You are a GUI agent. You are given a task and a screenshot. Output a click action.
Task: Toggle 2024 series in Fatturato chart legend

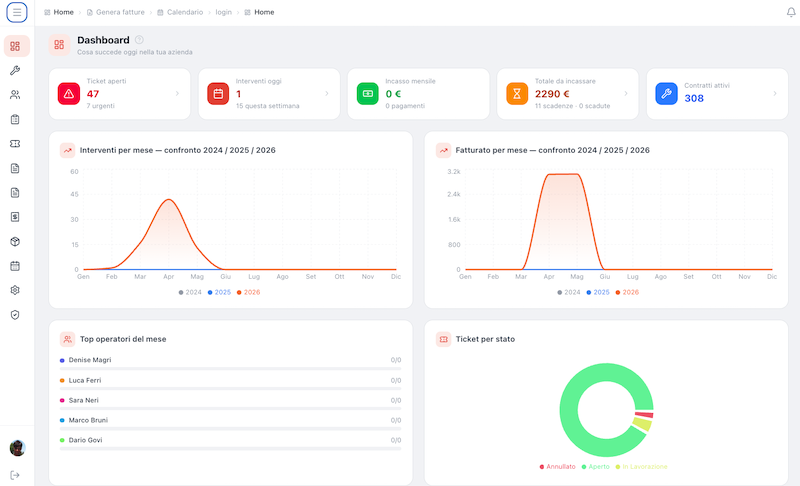click(x=569, y=292)
